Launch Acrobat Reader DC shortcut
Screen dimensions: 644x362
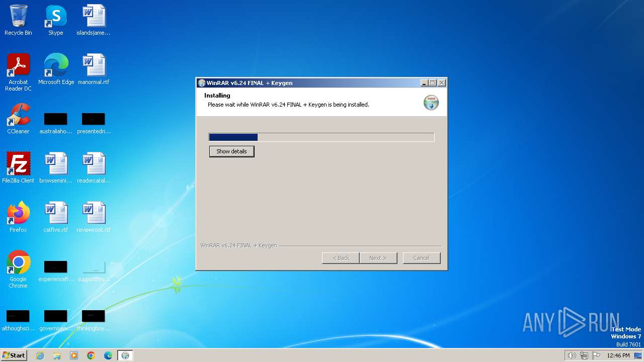18,72
